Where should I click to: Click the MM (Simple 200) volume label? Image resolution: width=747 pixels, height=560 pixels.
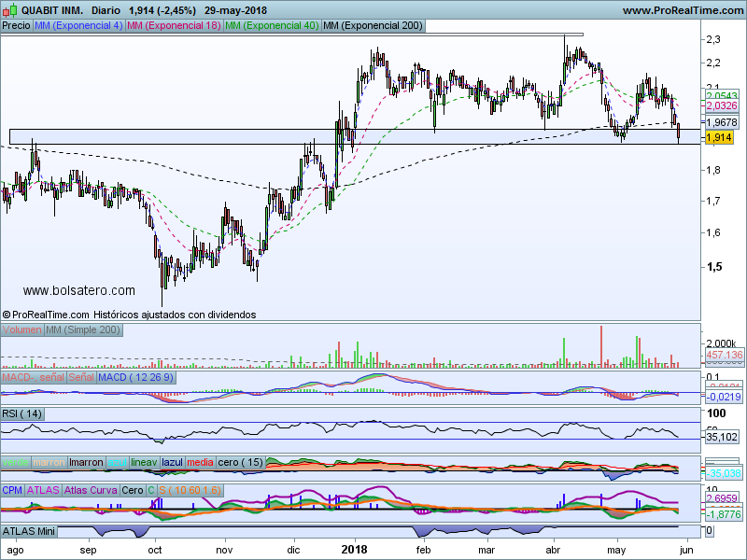84,330
